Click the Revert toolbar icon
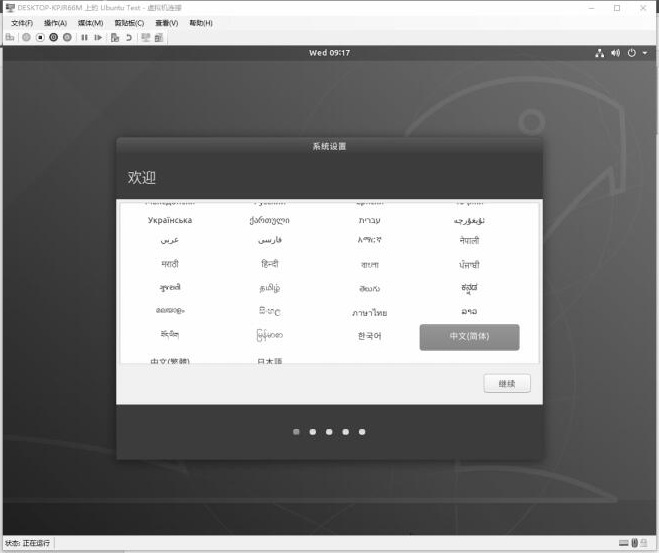 (x=128, y=37)
